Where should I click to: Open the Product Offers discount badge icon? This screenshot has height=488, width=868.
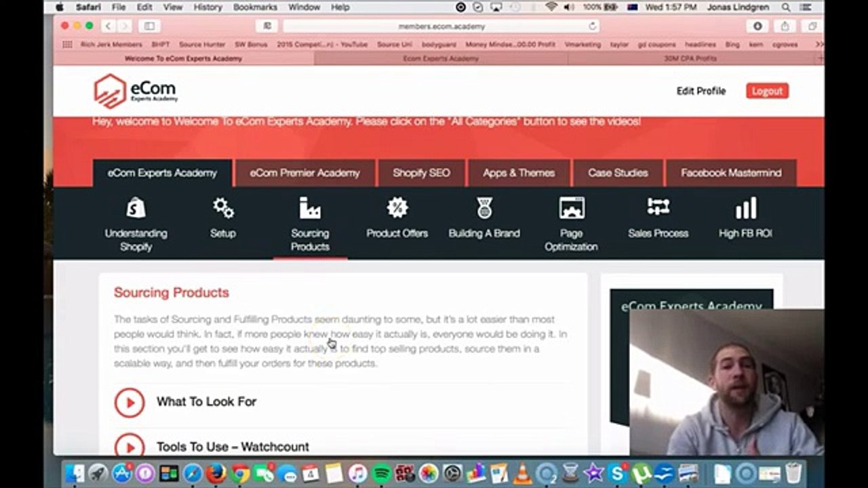tap(397, 207)
